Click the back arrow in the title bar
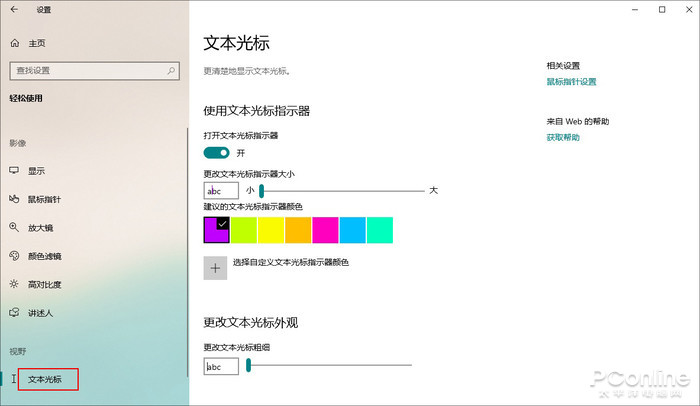The height and width of the screenshot is (406, 700). point(13,9)
